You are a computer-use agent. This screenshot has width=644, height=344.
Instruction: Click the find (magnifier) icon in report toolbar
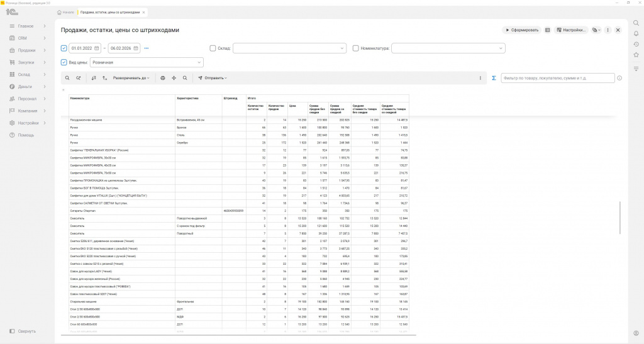[x=67, y=78]
